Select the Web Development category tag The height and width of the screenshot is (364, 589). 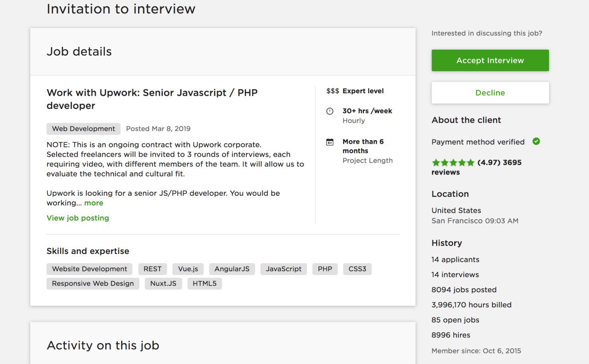[83, 129]
